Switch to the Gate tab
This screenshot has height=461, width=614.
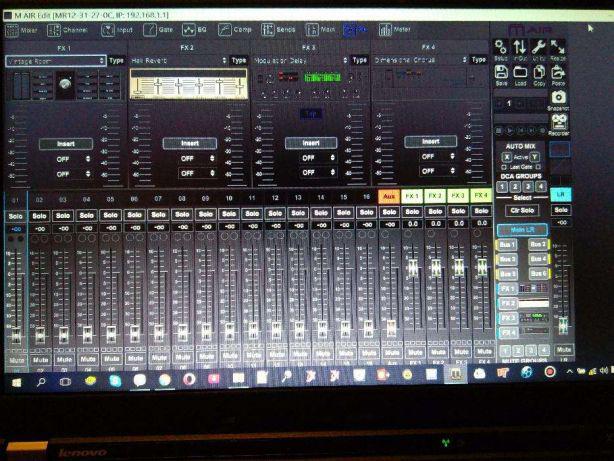[159, 30]
